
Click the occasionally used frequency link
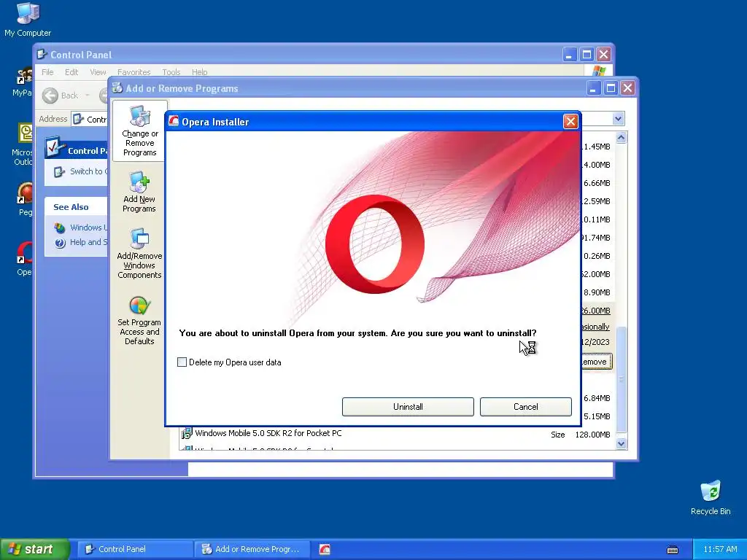(595, 327)
